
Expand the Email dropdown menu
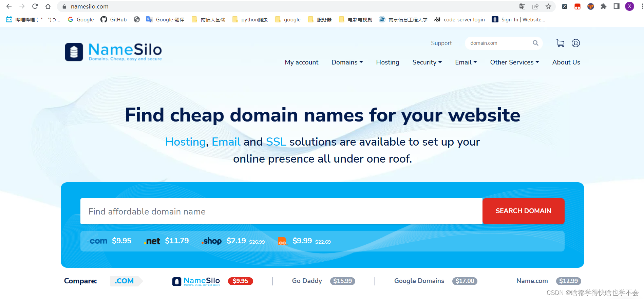tap(466, 62)
